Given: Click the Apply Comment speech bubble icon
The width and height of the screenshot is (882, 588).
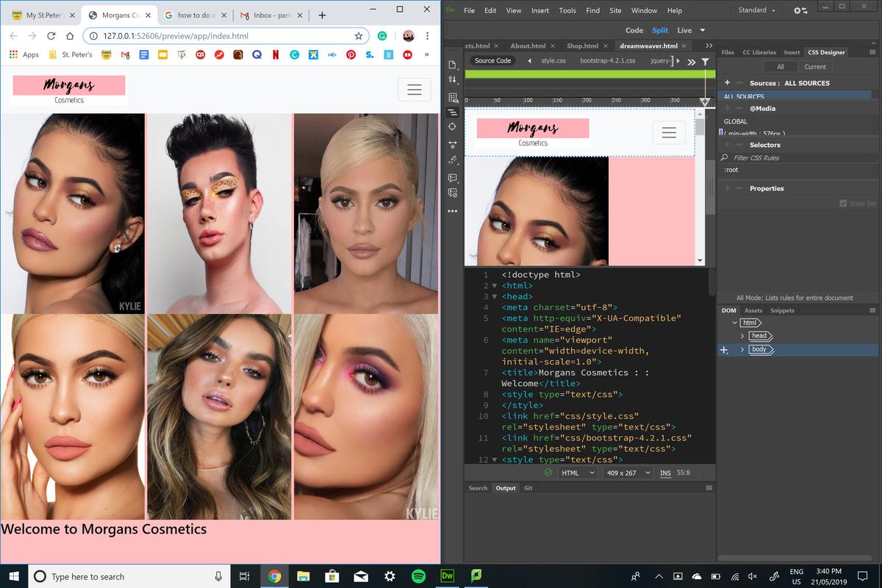Looking at the screenshot, I should pyautogui.click(x=452, y=178).
